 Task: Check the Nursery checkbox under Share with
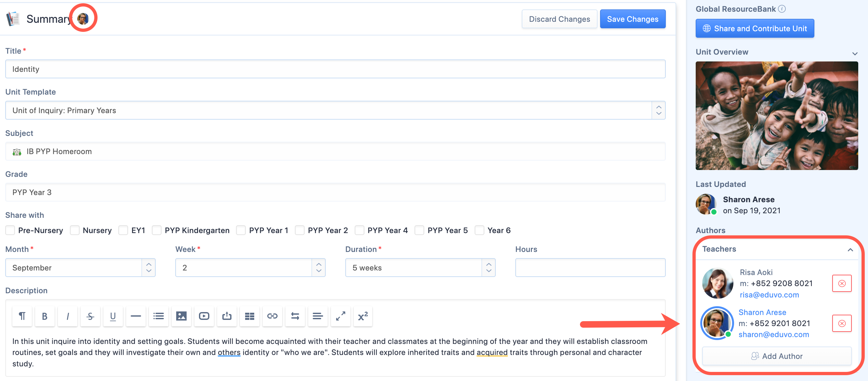tap(74, 230)
